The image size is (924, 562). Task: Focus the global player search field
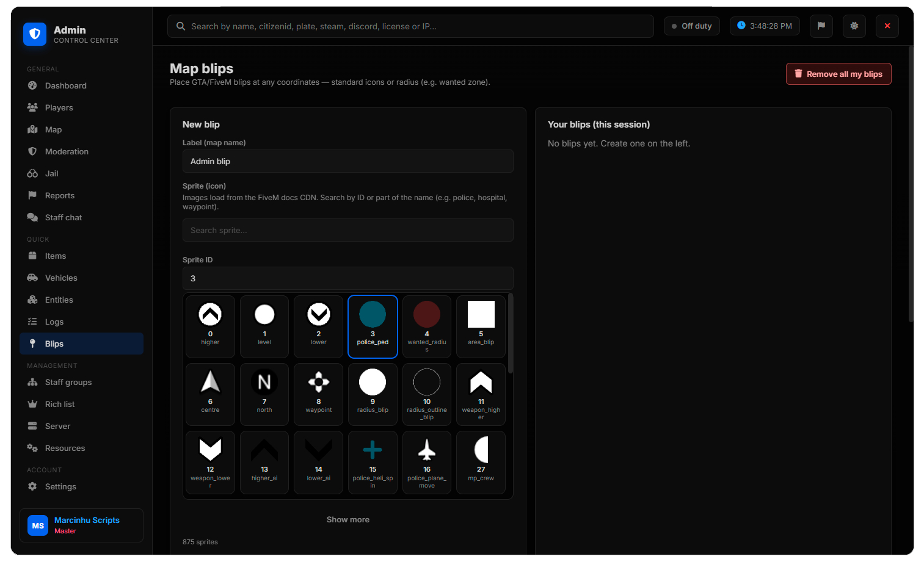(410, 26)
